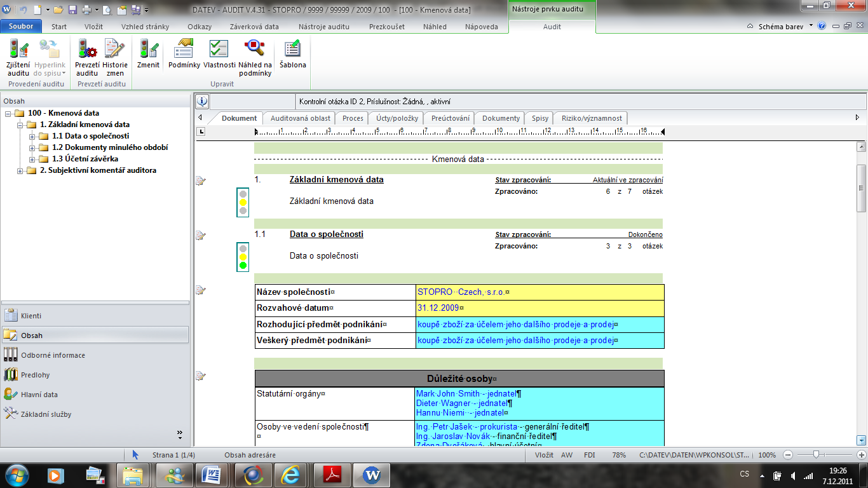Click the STOPRO Czech, s.r.o. cell
This screenshot has width=868, height=488.
[539, 292]
